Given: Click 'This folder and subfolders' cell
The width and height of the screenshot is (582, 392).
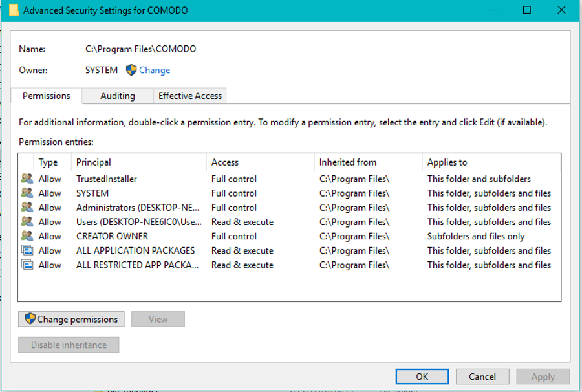Looking at the screenshot, I should (479, 179).
